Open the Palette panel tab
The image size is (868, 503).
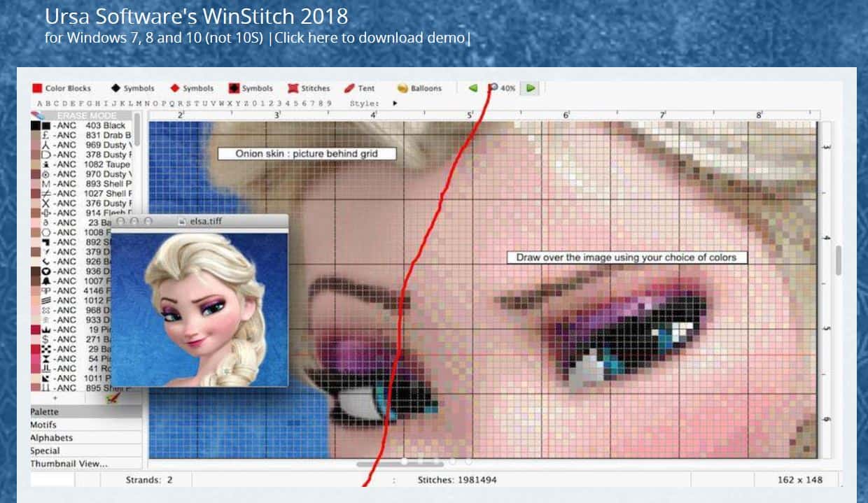pos(86,412)
